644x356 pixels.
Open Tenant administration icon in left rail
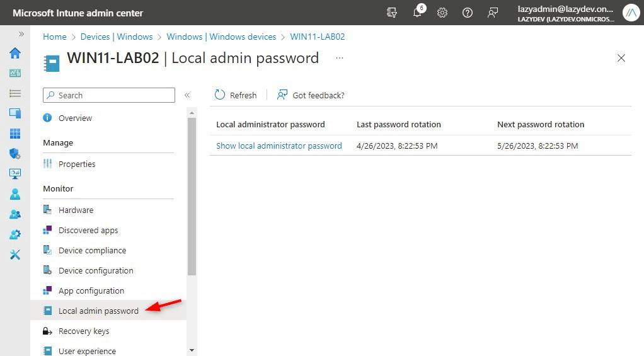[x=15, y=234]
